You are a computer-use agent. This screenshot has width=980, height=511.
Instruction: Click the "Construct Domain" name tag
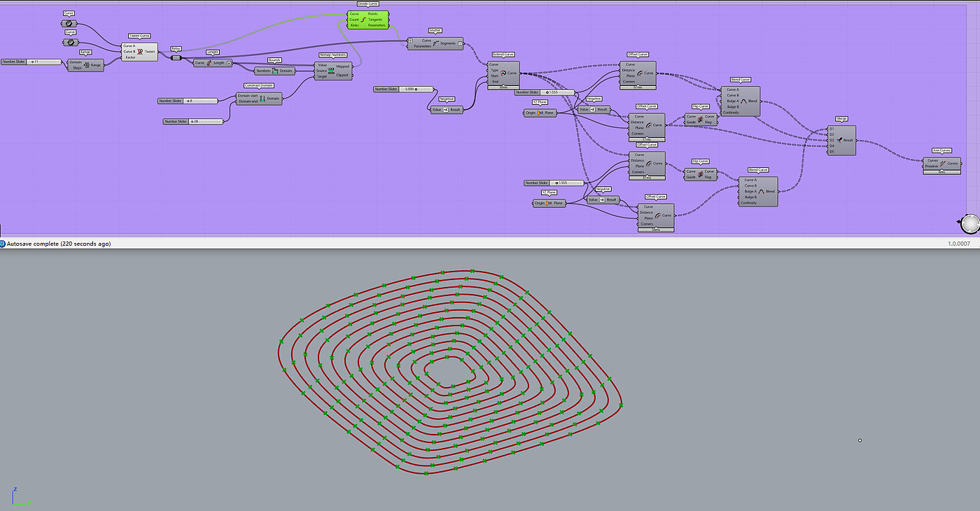[x=258, y=85]
